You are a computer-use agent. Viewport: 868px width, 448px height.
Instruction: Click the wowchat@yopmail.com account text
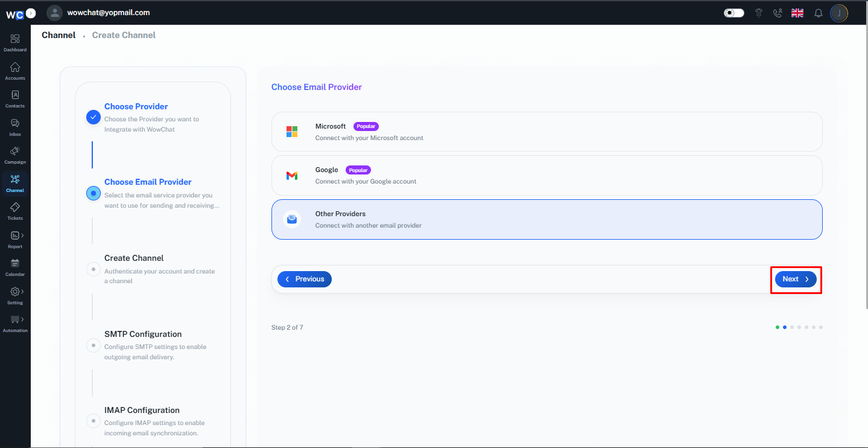[109, 13]
